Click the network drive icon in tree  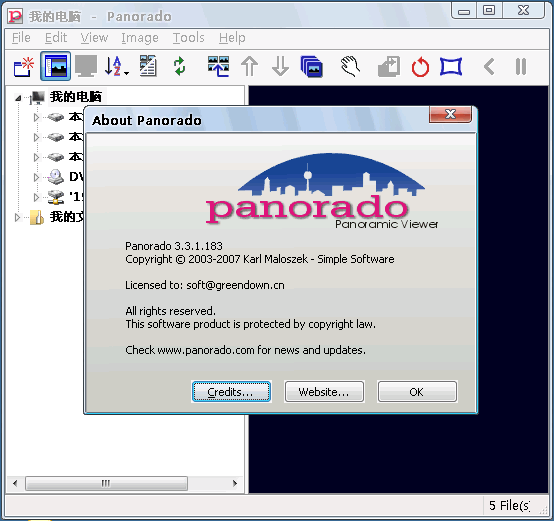tap(55, 197)
